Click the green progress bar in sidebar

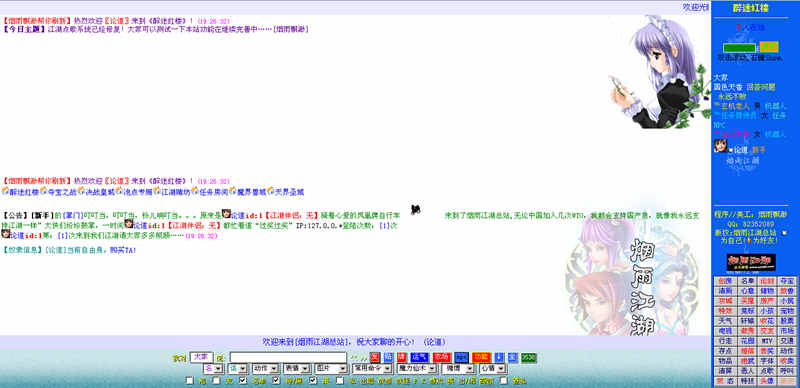[739, 47]
